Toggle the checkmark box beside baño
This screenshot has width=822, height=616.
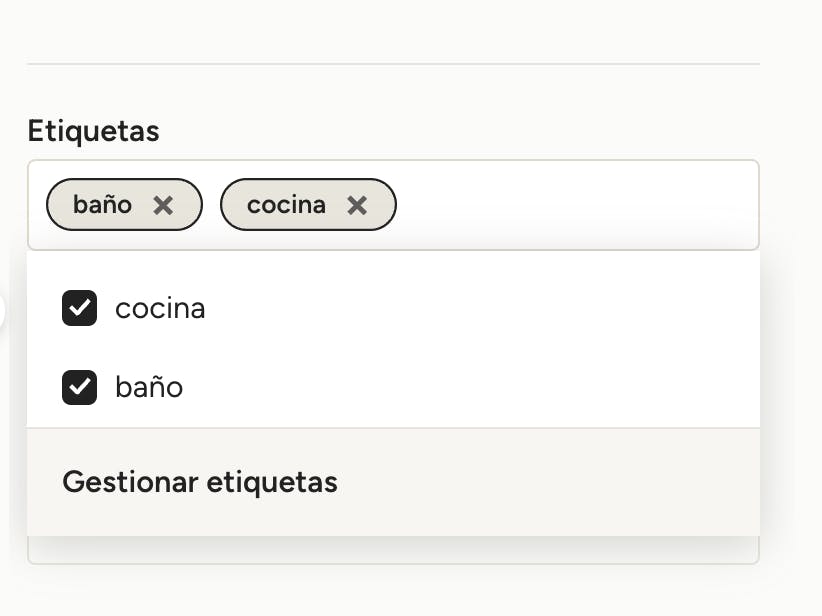click(x=79, y=387)
